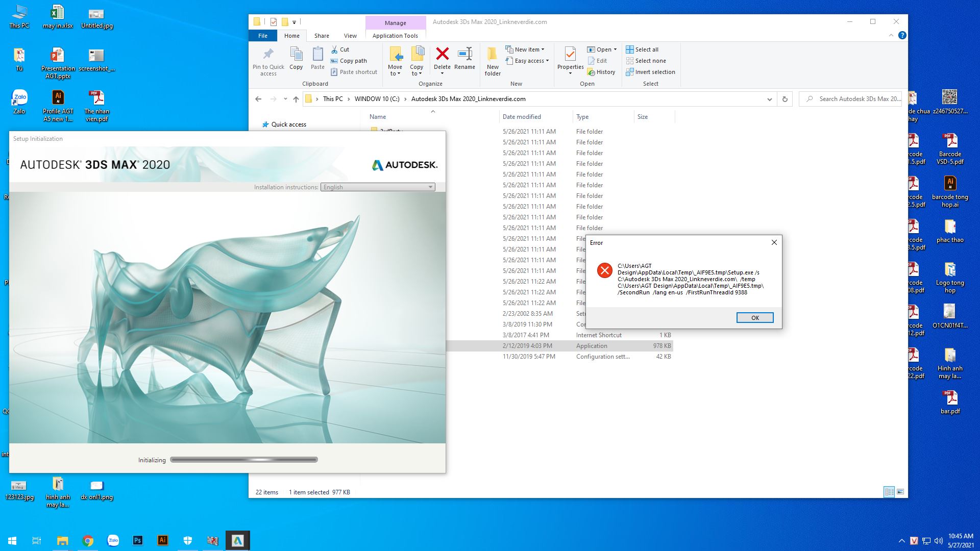Select the 978 KB Application file row
The height and width of the screenshot is (551, 980).
click(560, 346)
